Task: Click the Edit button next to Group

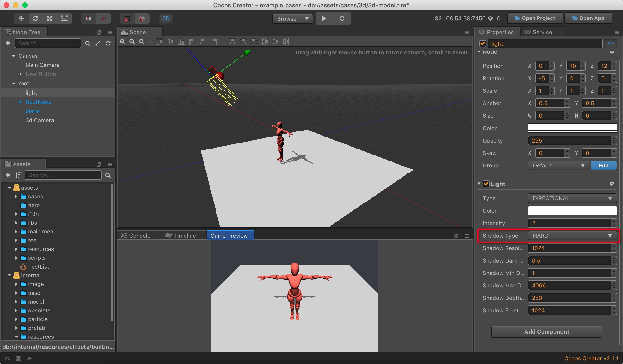Action: 603,165
